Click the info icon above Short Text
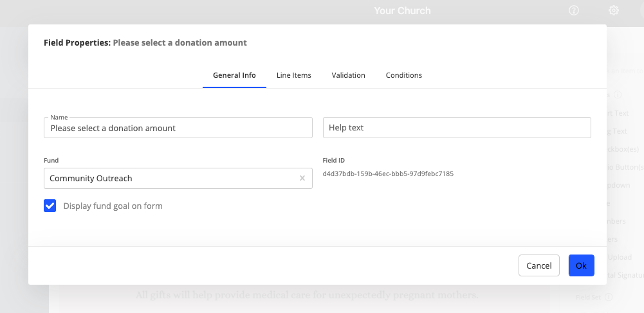The image size is (644, 313). [617, 94]
